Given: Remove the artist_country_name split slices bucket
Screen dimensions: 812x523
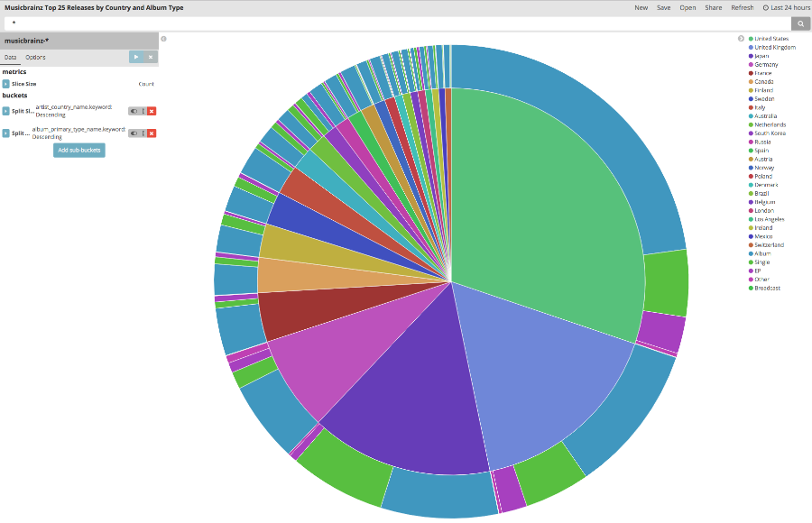Looking at the screenshot, I should click(x=152, y=111).
